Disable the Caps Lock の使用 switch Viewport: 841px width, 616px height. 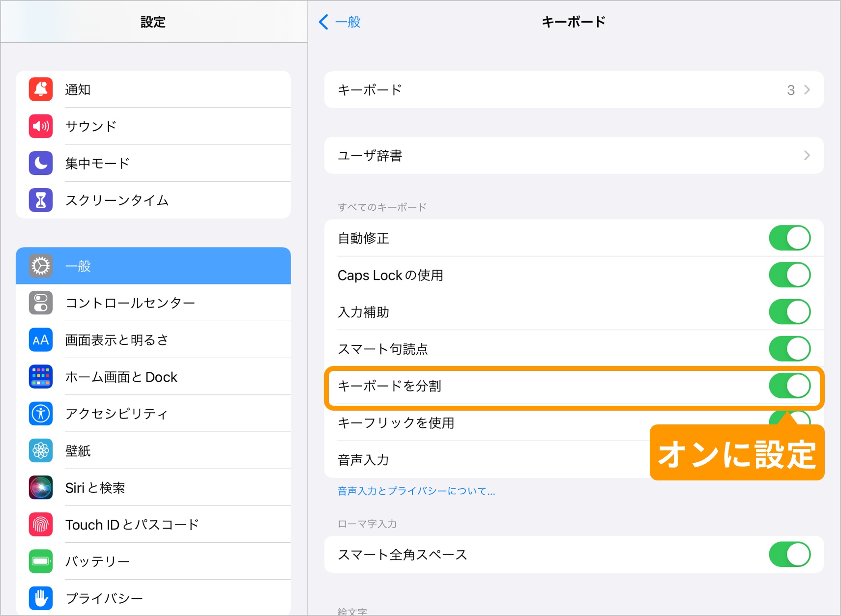point(789,275)
